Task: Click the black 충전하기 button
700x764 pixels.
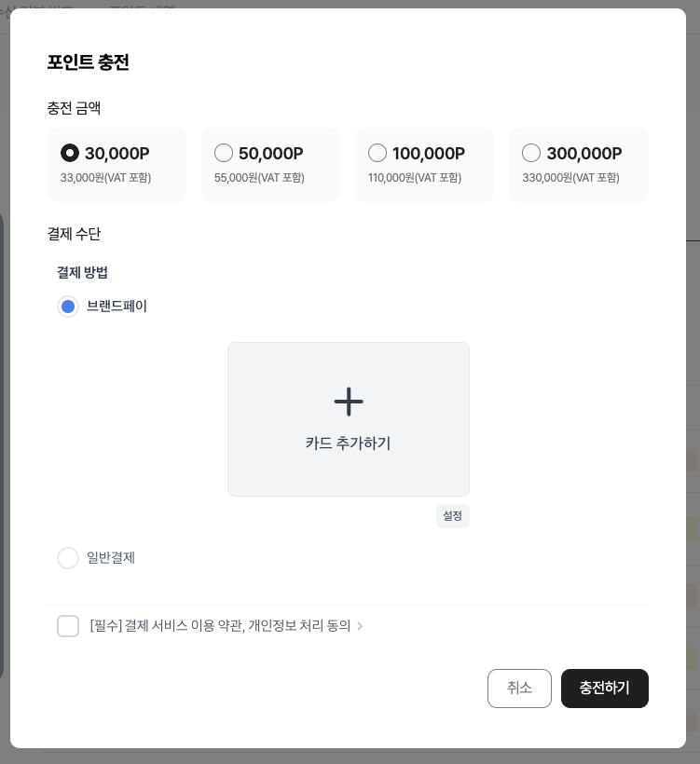Action: click(x=605, y=689)
